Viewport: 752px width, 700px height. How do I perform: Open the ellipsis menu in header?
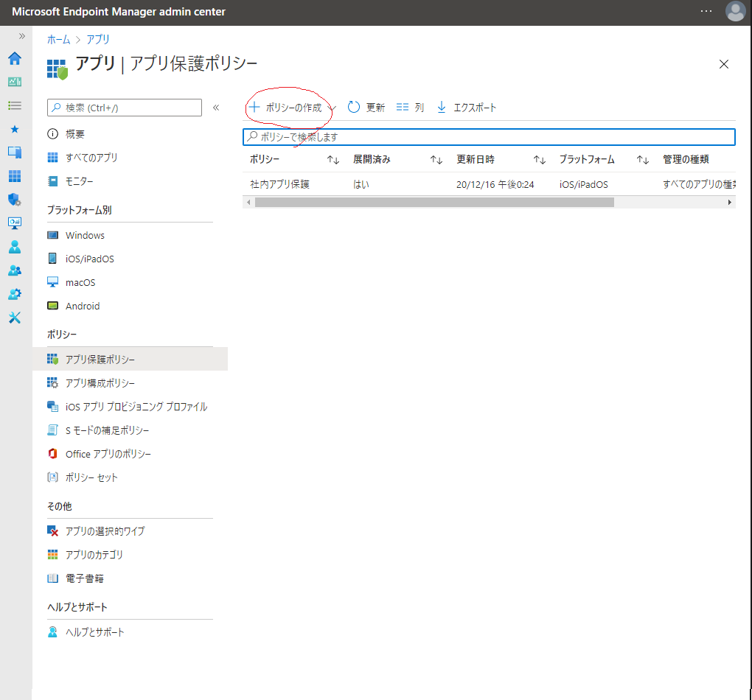pos(706,11)
